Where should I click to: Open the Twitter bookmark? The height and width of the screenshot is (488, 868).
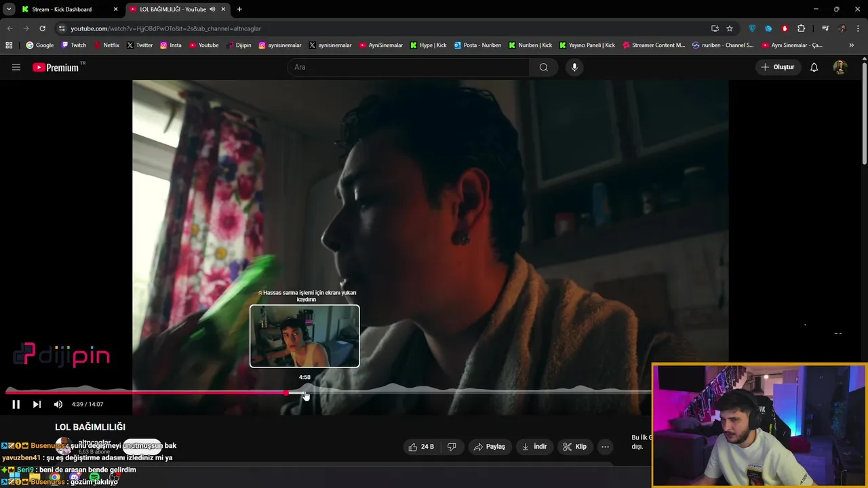(140, 45)
